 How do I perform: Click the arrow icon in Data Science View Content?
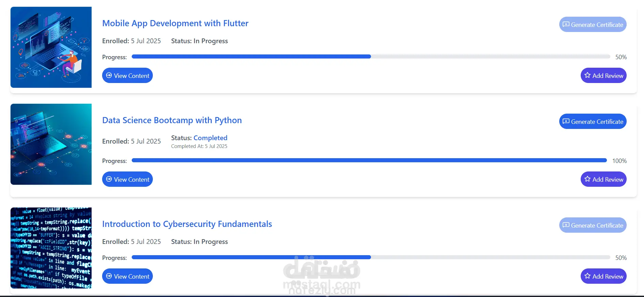point(109,179)
